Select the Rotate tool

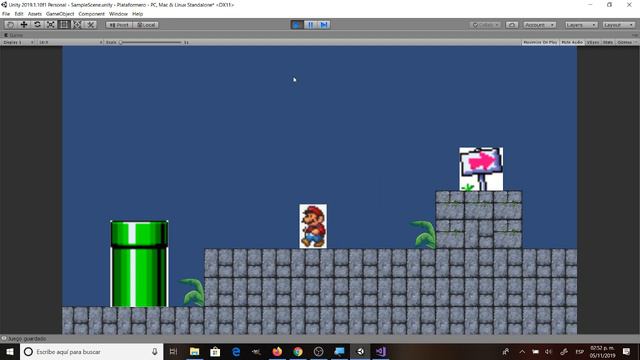[37, 25]
